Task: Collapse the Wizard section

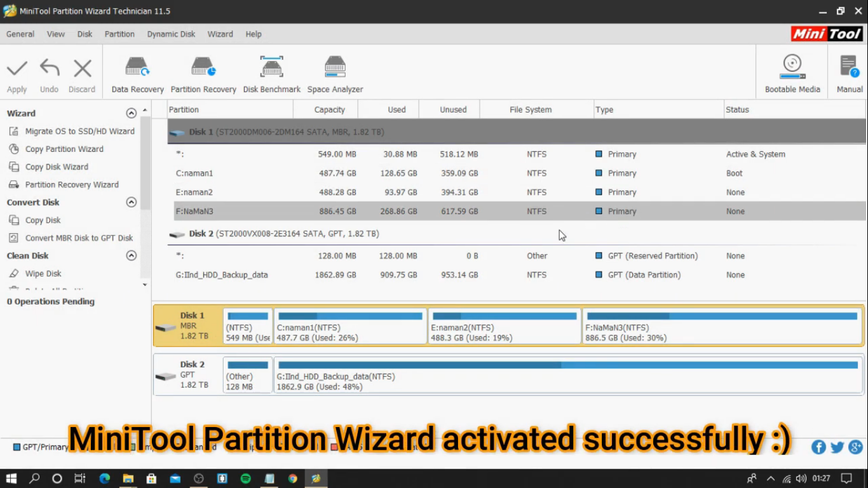Action: tap(132, 112)
